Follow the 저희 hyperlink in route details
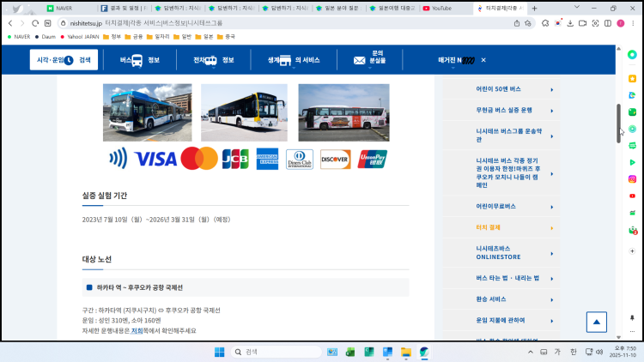The width and height of the screenshot is (644, 362). click(x=137, y=330)
